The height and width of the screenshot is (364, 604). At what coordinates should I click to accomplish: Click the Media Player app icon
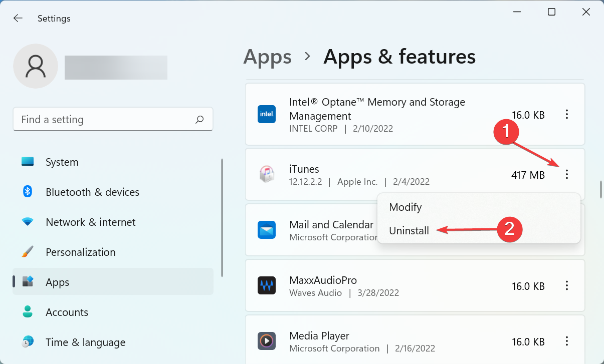[x=267, y=341]
